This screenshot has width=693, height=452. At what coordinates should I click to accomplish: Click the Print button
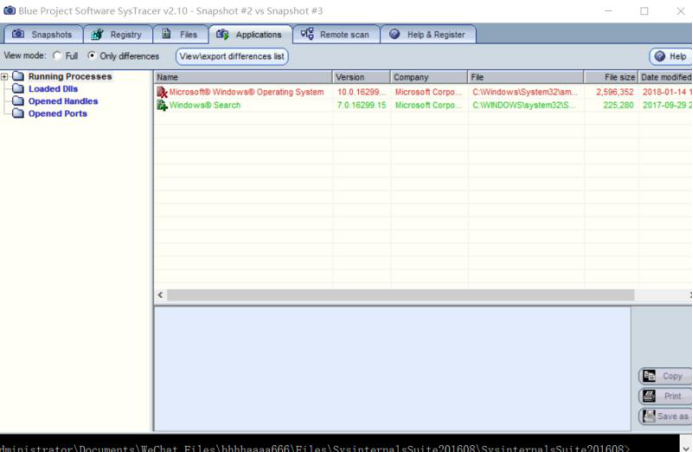click(665, 396)
